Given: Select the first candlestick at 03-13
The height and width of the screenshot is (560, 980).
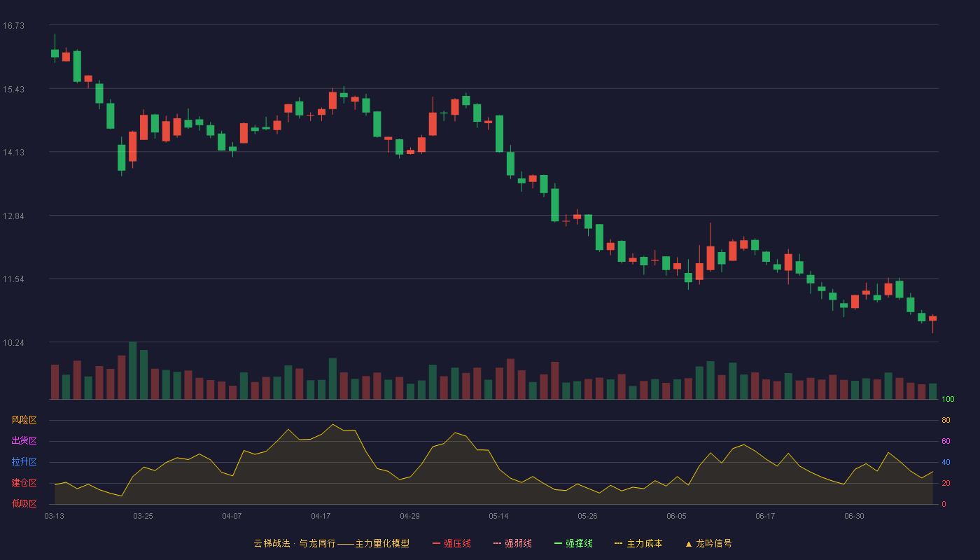Looking at the screenshot, I should click(x=55, y=53).
